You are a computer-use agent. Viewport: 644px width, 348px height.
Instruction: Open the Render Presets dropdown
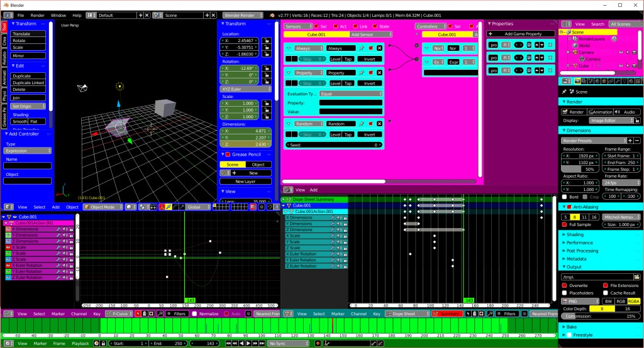[594, 140]
